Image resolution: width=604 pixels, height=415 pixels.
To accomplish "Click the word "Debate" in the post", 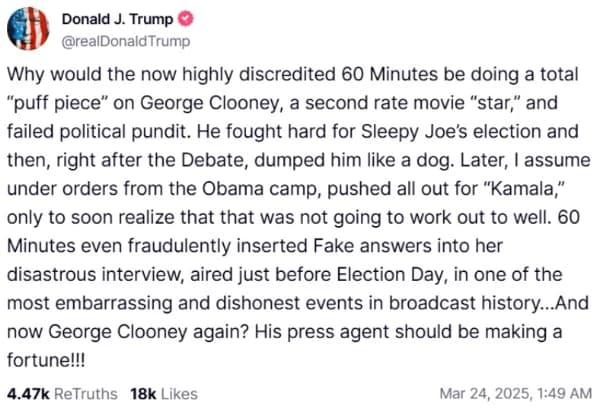I will [215, 160].
